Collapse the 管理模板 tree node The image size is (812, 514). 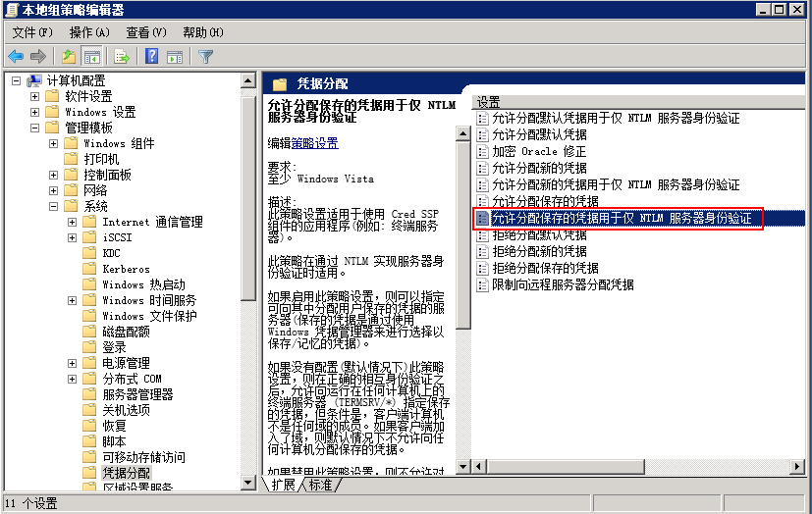(x=34, y=128)
